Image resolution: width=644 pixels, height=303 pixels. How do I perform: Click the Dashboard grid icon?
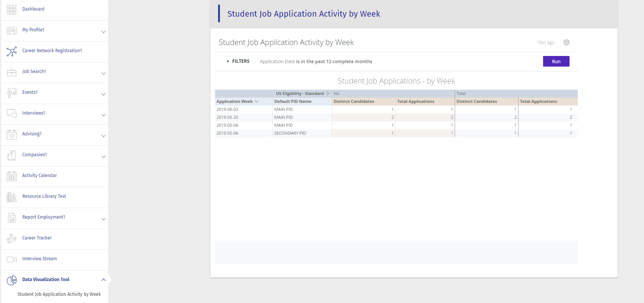coord(12,9)
